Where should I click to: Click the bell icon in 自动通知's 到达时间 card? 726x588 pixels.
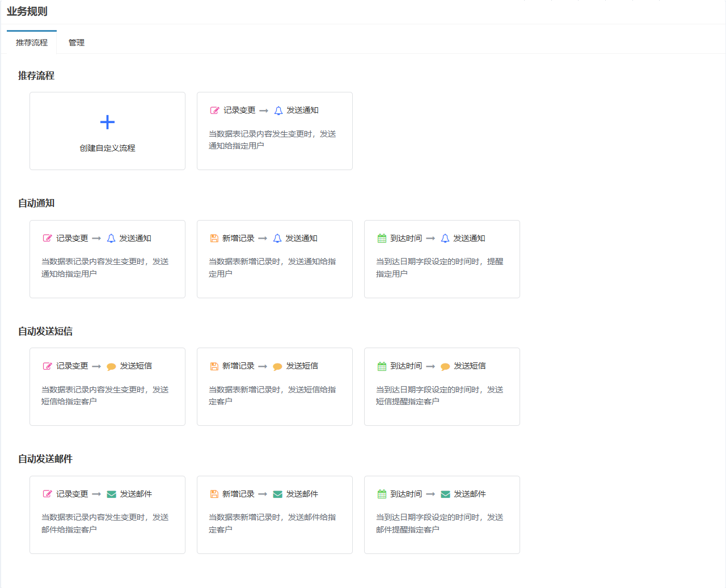tap(445, 238)
